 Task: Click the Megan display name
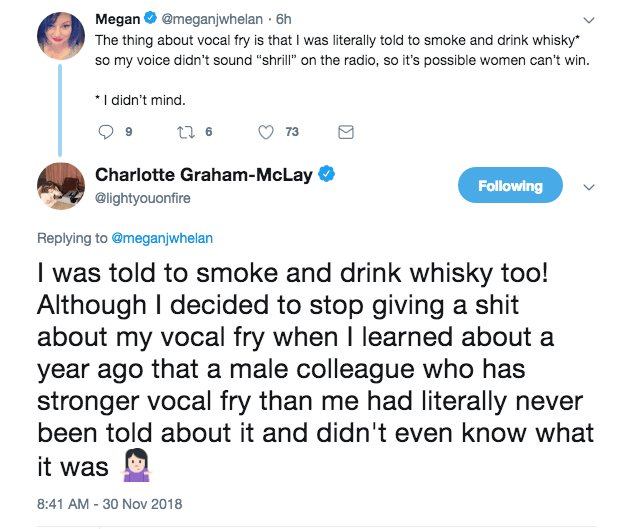pos(117,19)
